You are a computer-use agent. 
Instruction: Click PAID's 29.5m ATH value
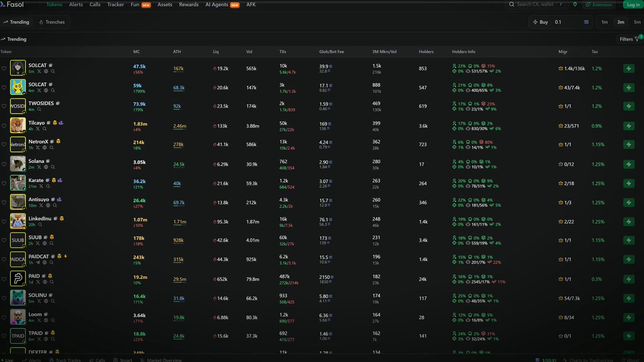(179, 279)
